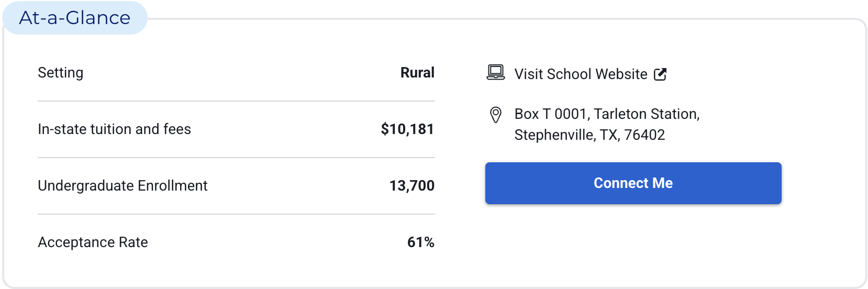Viewport: 868px width, 289px height.
Task: Click the In-state tuition and fees label
Action: click(x=114, y=129)
